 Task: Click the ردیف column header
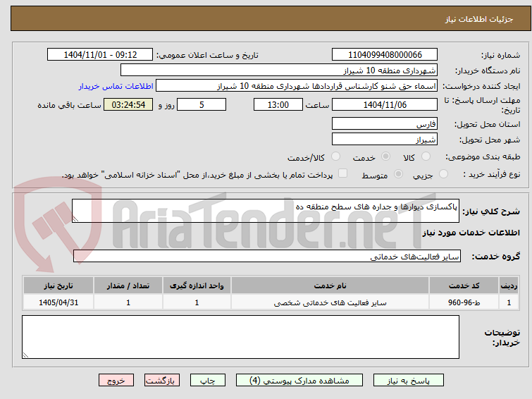pos(509,286)
